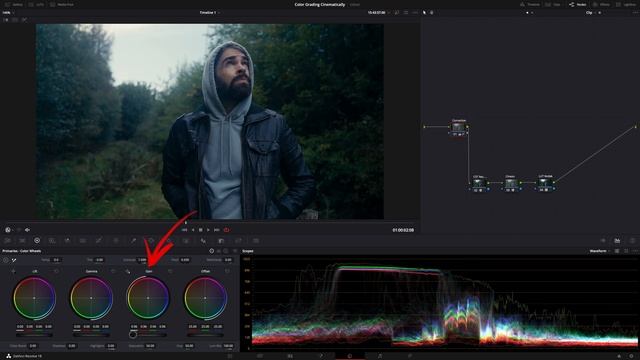Open the Power Window palette

151,241
